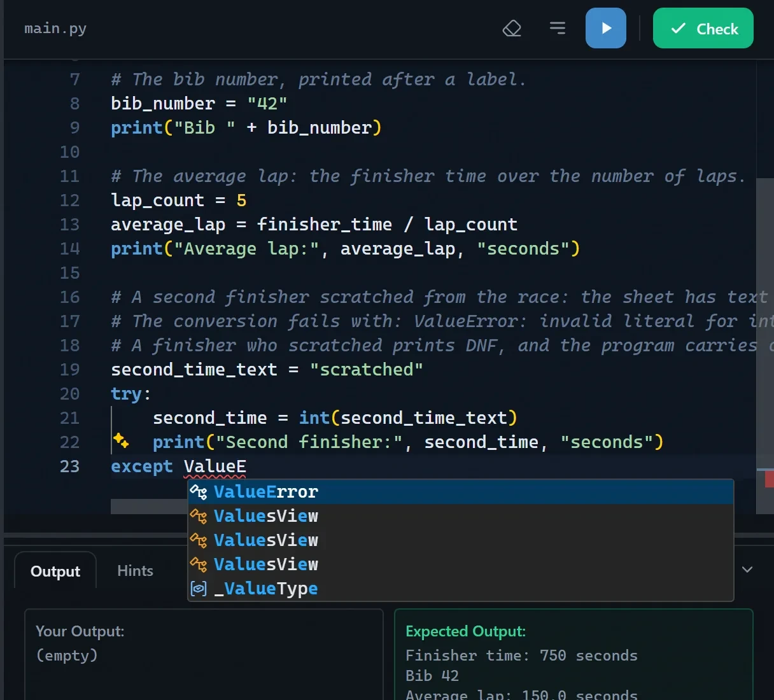Screen dimensions: 774x700
Task: Place cursor on the 'except ValueE' text
Action: (178, 466)
